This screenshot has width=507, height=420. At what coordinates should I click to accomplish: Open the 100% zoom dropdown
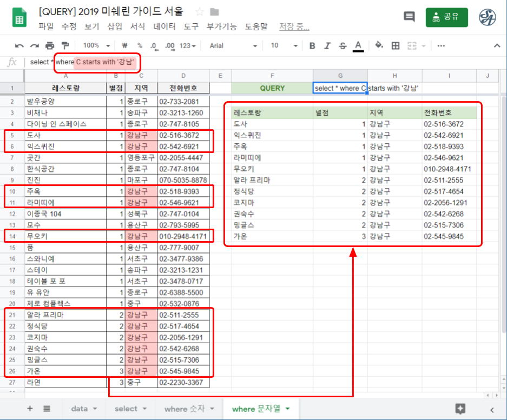(96, 46)
